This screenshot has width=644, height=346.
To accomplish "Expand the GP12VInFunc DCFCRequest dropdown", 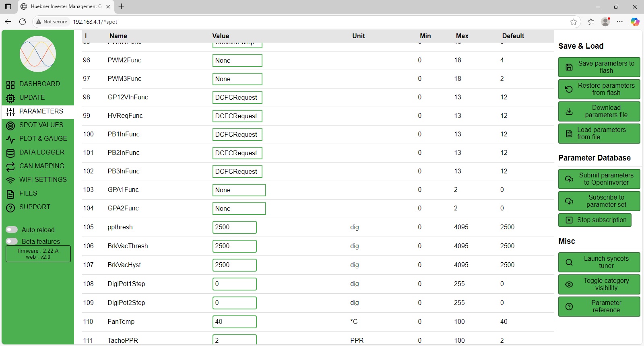I will [x=237, y=98].
